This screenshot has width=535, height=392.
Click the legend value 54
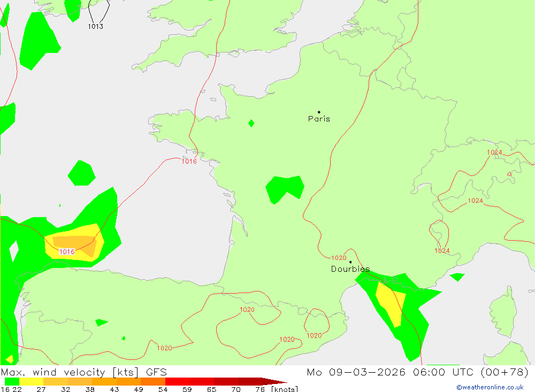163,389
